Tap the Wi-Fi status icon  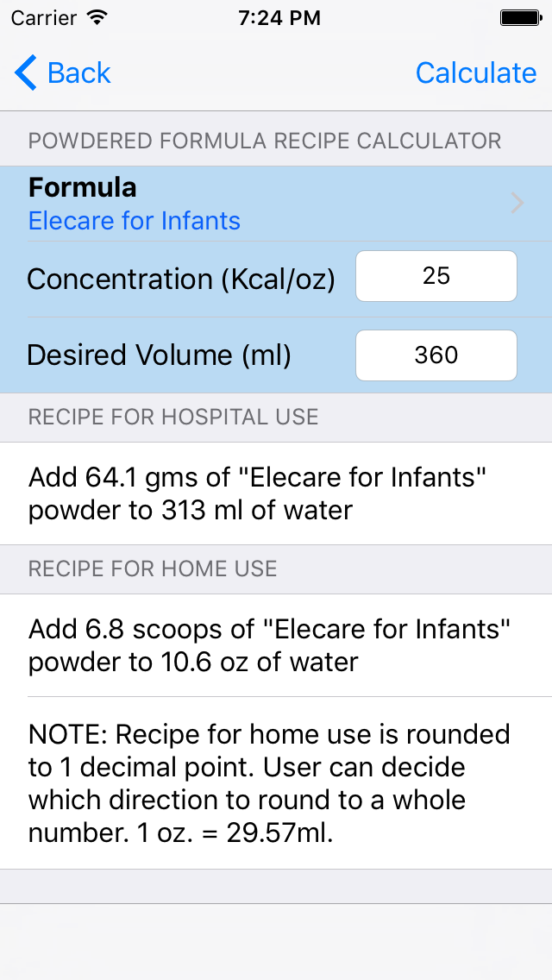click(x=97, y=17)
